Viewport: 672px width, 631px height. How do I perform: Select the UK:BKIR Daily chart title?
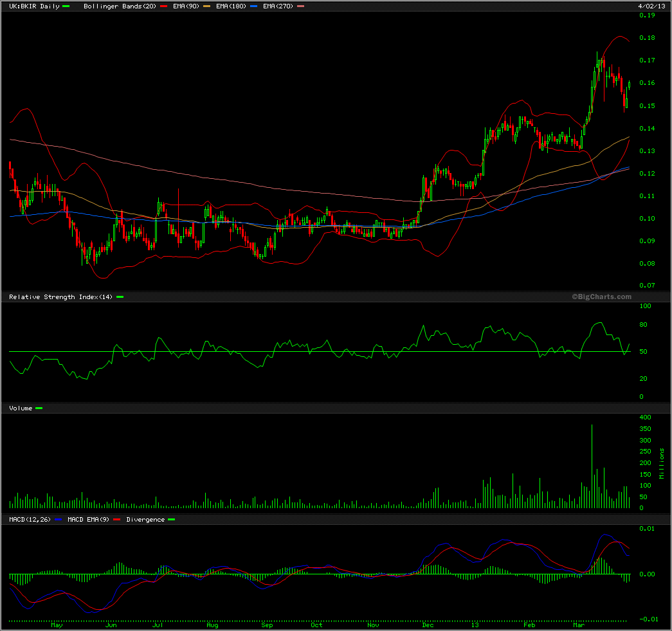coord(34,6)
